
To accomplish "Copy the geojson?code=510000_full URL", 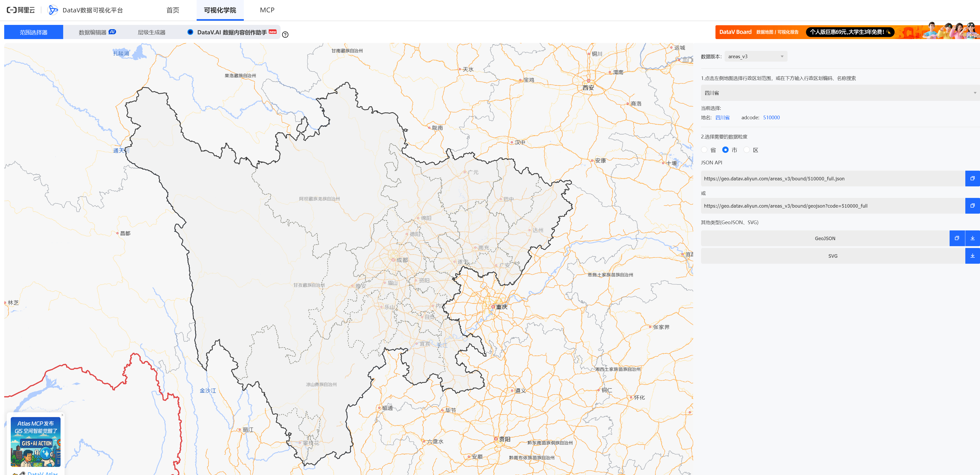I will click(972, 206).
